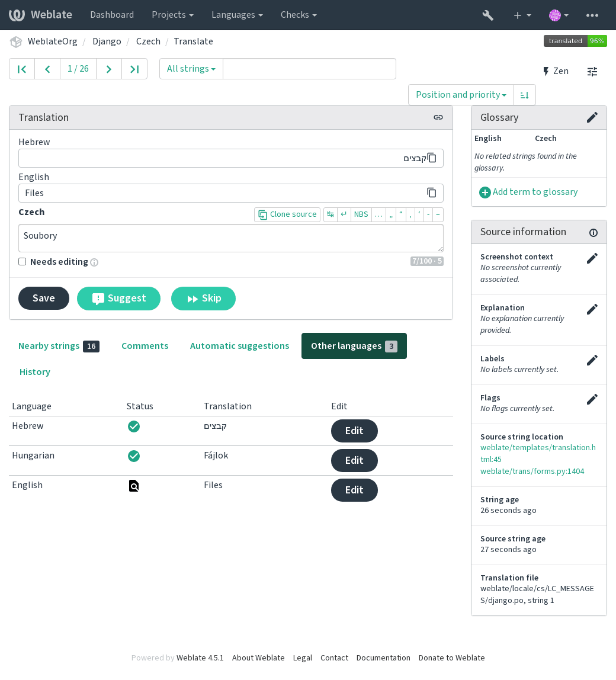Open Django breadcrumb link
Viewport: 616px width, 680px height.
107,41
